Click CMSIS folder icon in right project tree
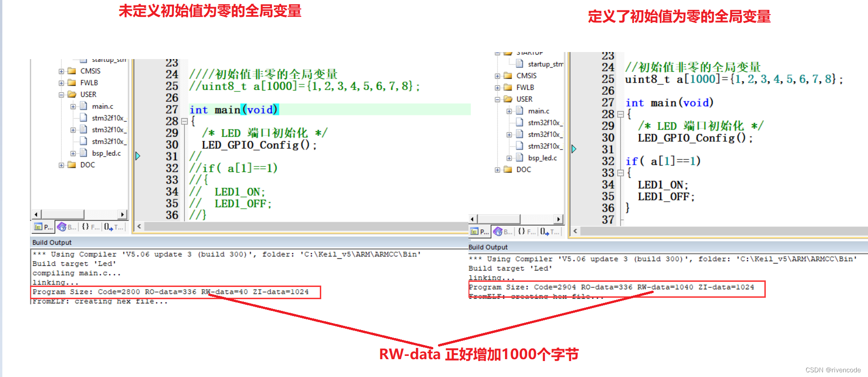Screen dimensions: 868x377 (x=508, y=75)
